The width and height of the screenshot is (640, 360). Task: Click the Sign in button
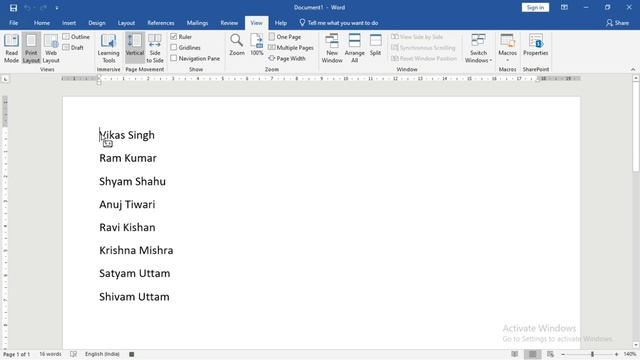click(x=535, y=7)
